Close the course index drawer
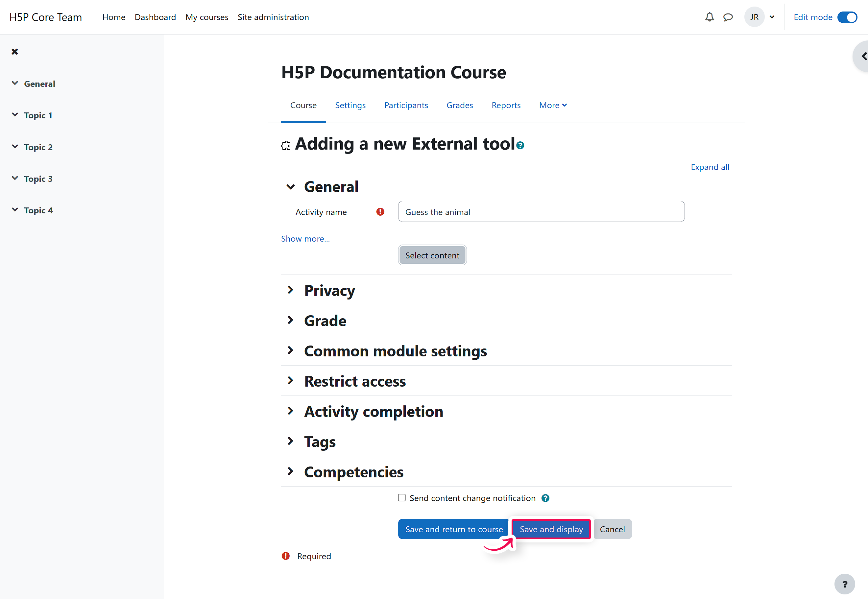868x599 pixels. click(x=15, y=52)
